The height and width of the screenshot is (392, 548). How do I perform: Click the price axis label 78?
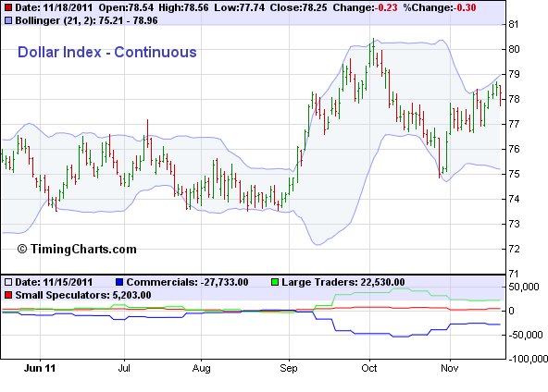point(514,99)
